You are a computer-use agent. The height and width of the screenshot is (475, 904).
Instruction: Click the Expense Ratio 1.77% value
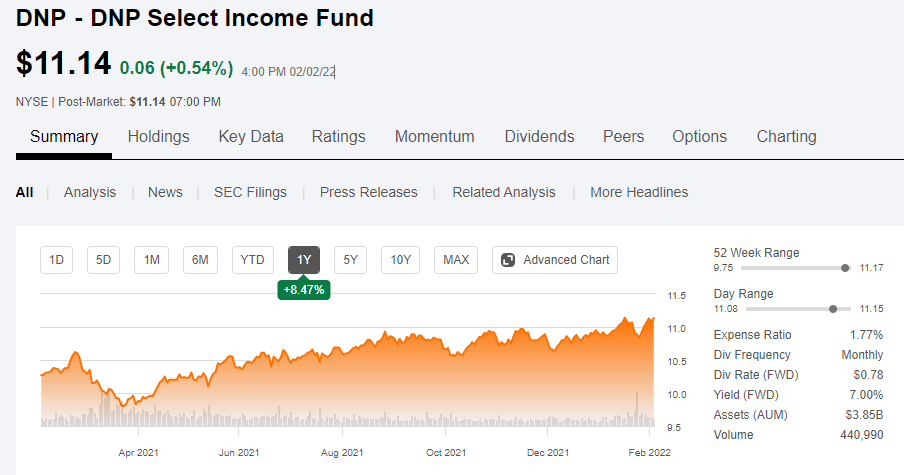pos(866,335)
